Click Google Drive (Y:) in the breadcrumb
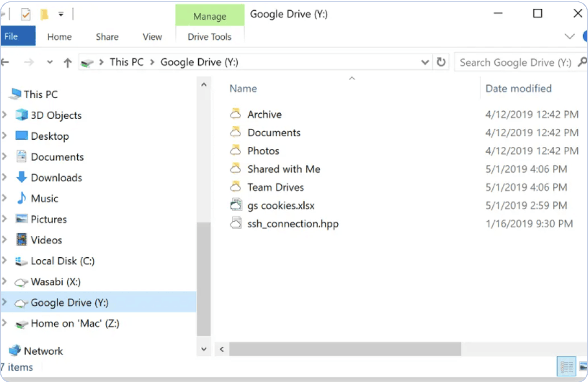 (x=199, y=62)
